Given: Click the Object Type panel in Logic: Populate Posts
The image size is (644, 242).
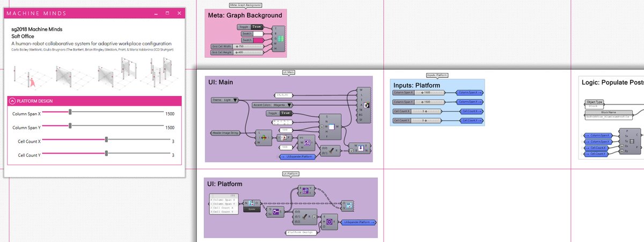Looking at the screenshot, I should tap(595, 104).
